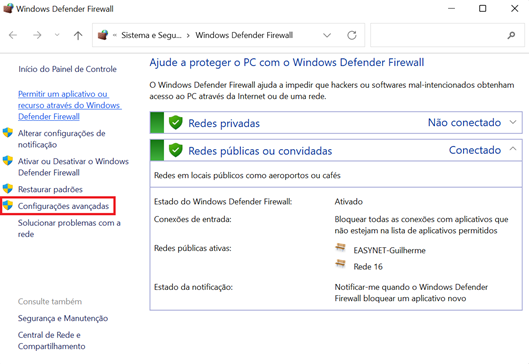Open Alterar configurações de notificação
The width and height of the screenshot is (529, 364).
(x=61, y=139)
